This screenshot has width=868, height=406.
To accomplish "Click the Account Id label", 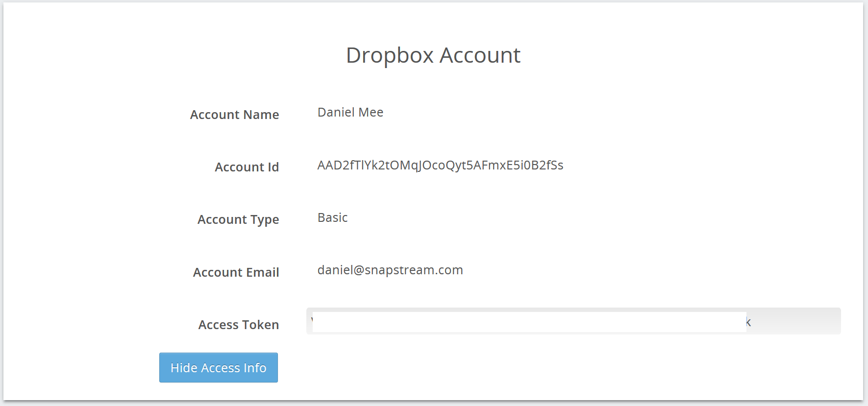I will coord(247,167).
